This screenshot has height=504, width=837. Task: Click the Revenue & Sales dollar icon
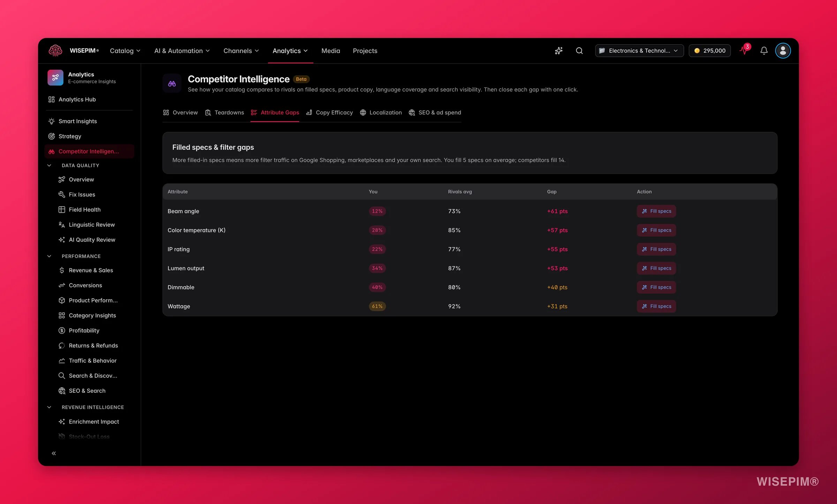pos(62,270)
